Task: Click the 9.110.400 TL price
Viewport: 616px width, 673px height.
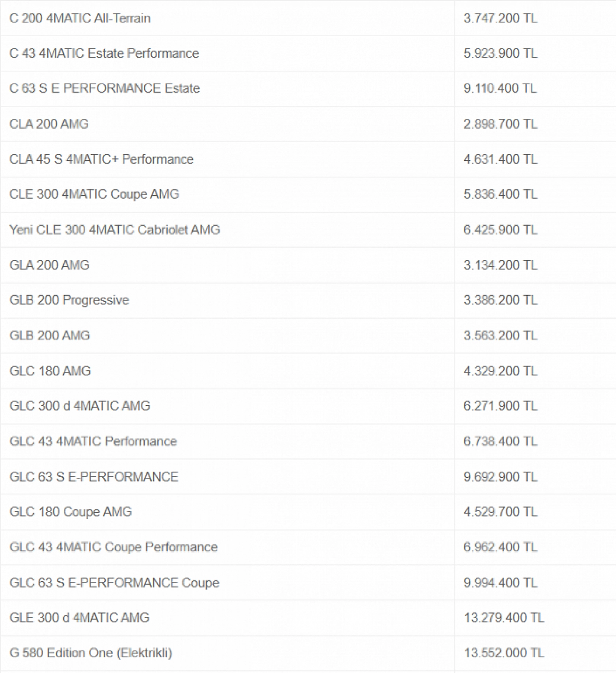Action: [x=500, y=88]
